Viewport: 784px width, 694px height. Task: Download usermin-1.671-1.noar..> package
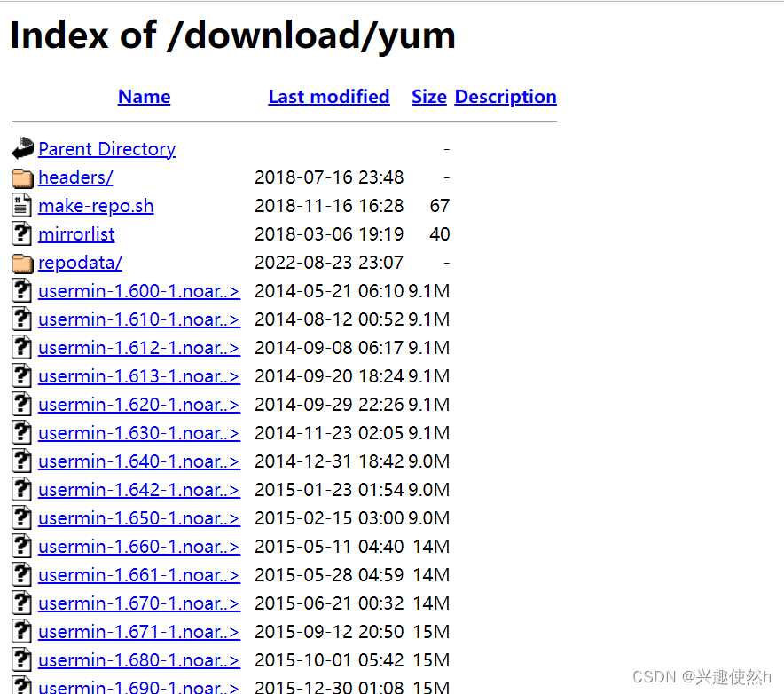pyautogui.click(x=139, y=632)
